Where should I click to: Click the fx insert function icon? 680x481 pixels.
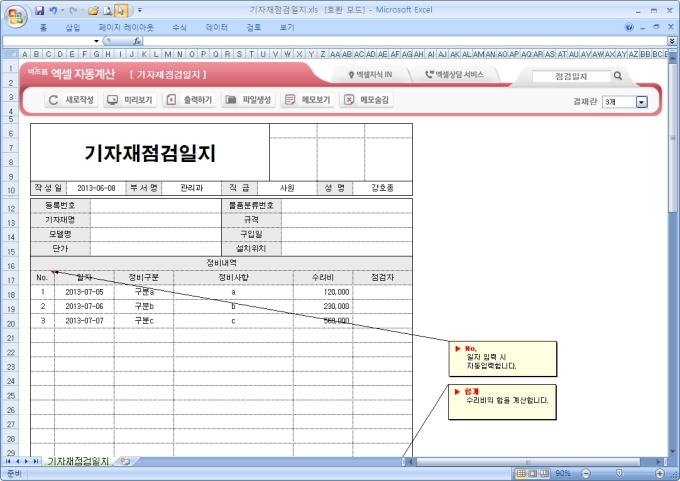(x=137, y=41)
